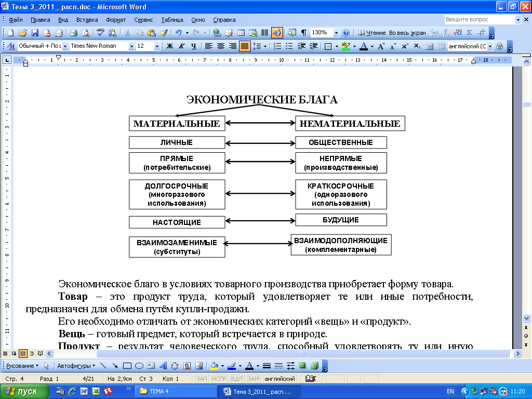Insert table icon
532x399 pixels.
click(x=241, y=33)
